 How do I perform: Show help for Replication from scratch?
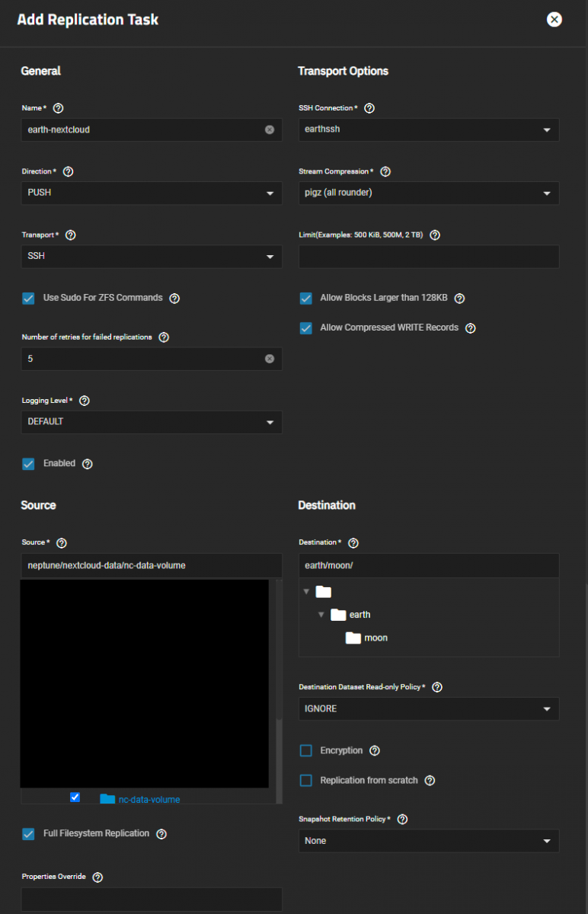point(430,781)
